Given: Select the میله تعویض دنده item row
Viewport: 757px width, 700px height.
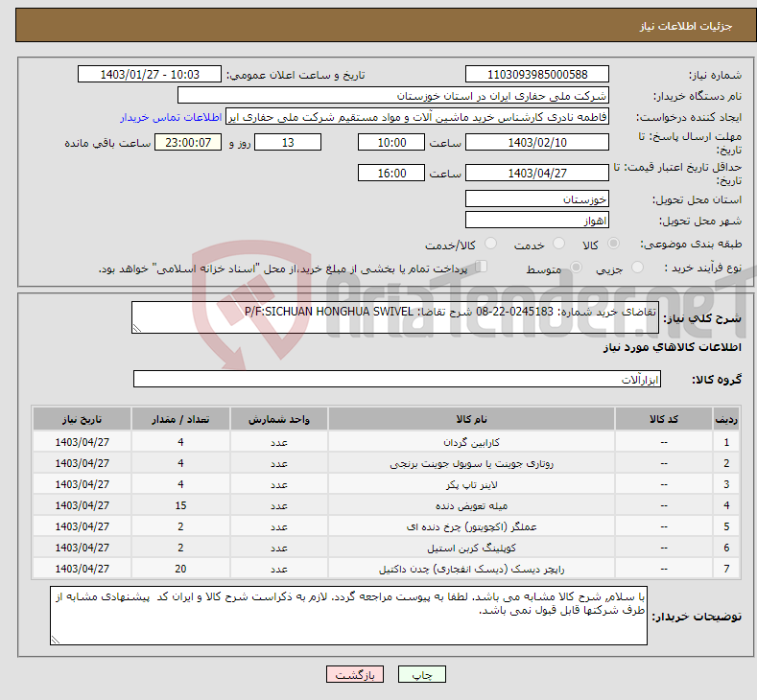Looking at the screenshot, I should [386, 505].
